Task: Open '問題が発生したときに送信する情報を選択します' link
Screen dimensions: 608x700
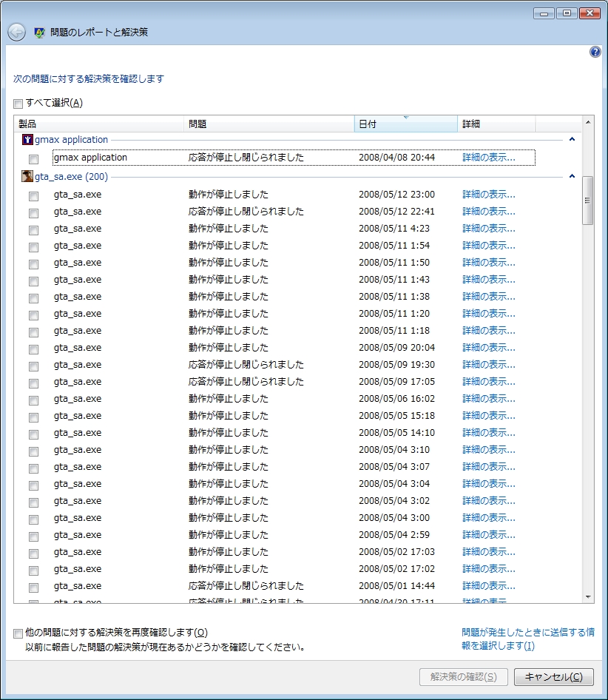Action: pos(527,639)
